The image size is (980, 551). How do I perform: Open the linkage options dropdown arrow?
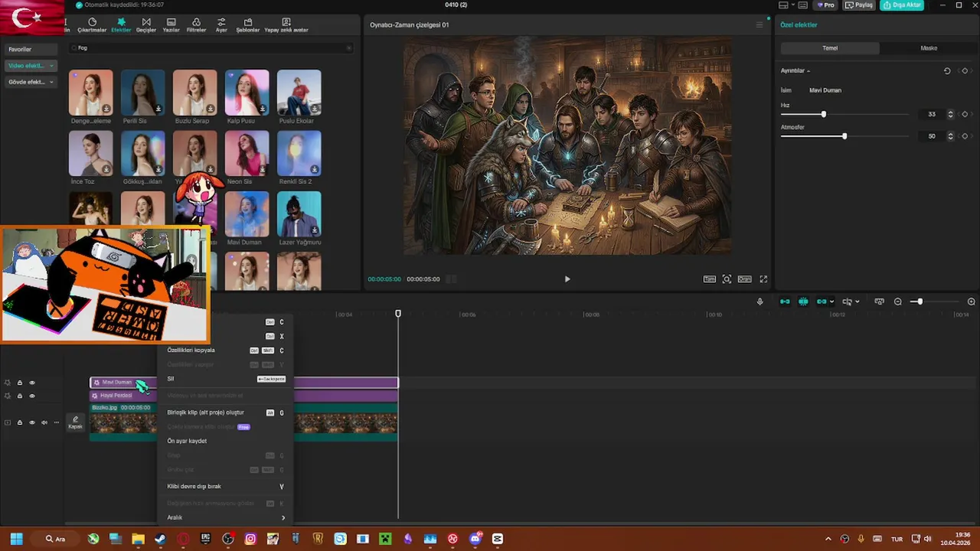[x=831, y=302]
